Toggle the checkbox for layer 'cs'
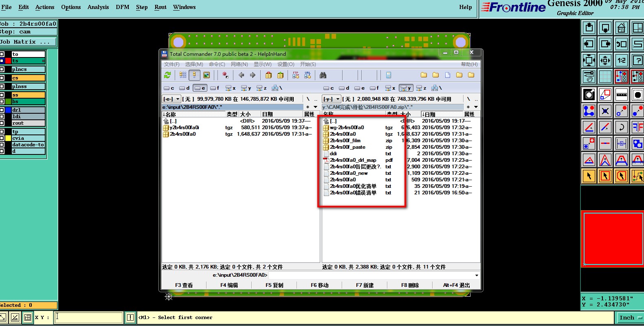The image size is (644, 326). coord(2,78)
